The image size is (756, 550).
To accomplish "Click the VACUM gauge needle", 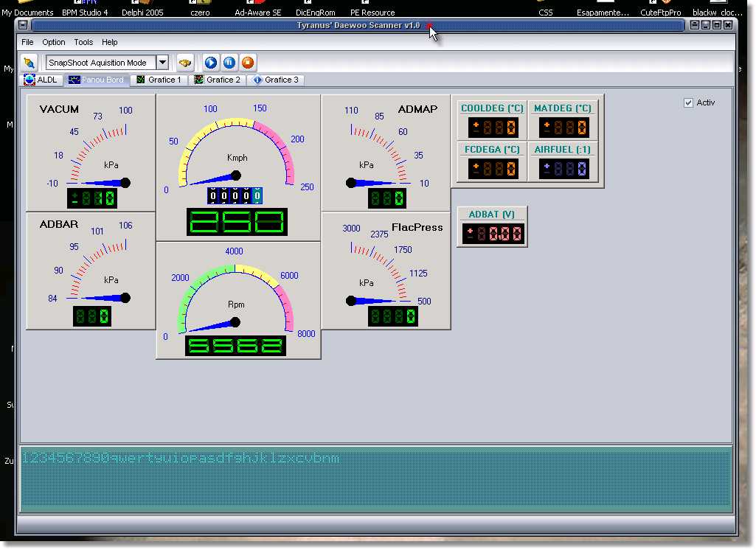I will click(105, 183).
